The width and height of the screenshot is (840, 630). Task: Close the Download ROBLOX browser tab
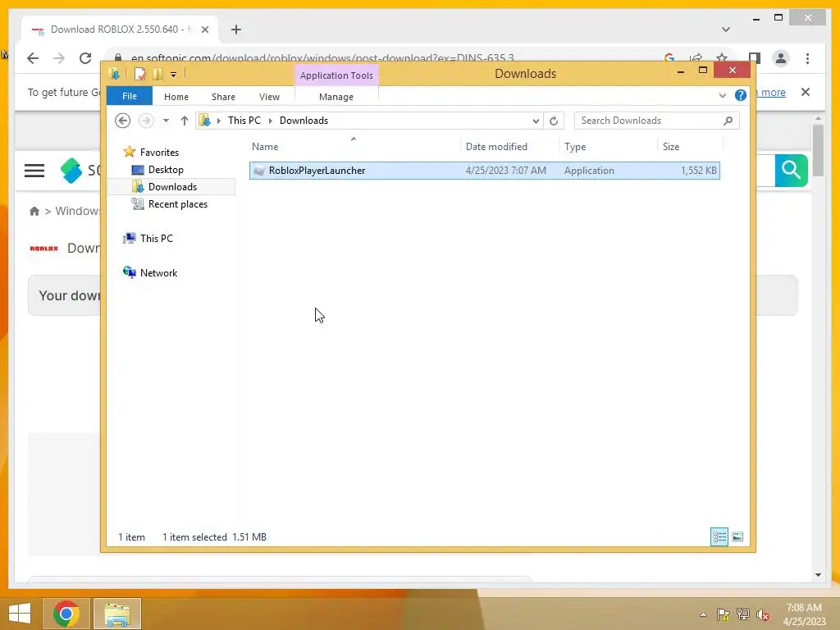[204, 30]
